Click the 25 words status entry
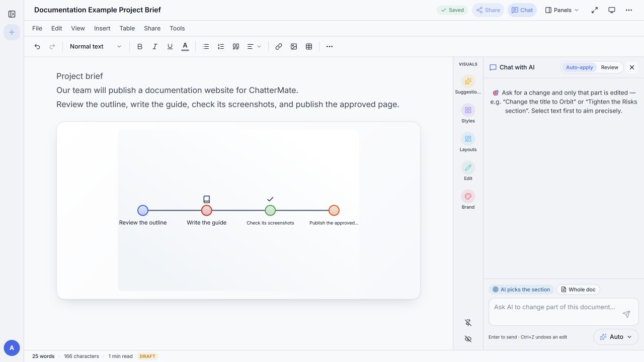The width and height of the screenshot is (644, 362). pyautogui.click(x=43, y=356)
